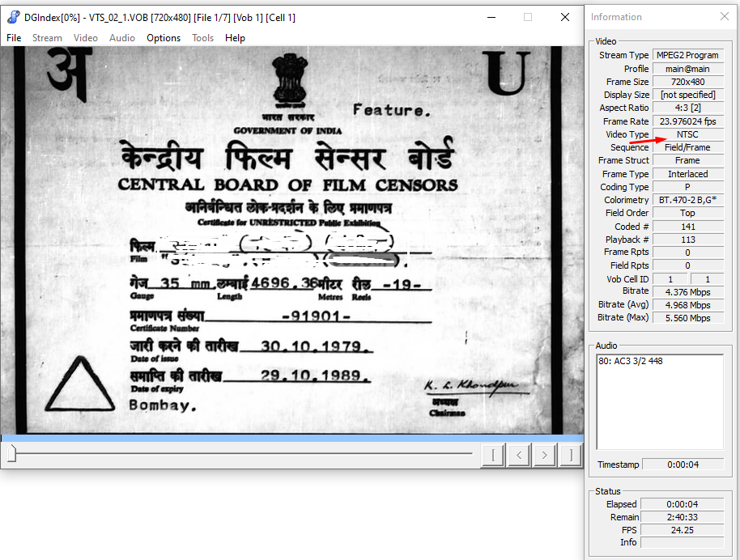This screenshot has height=560, width=740.
Task: Open the Help menu
Action: tap(235, 38)
